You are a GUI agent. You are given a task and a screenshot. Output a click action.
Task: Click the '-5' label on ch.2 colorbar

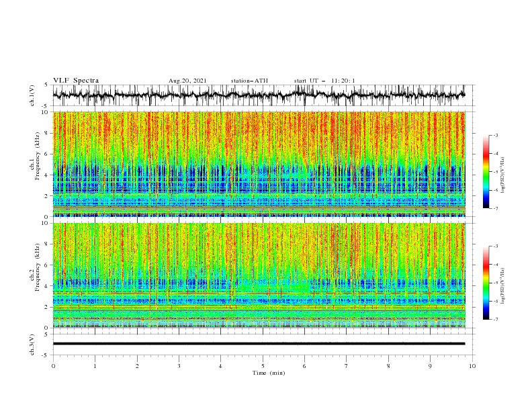click(x=496, y=283)
